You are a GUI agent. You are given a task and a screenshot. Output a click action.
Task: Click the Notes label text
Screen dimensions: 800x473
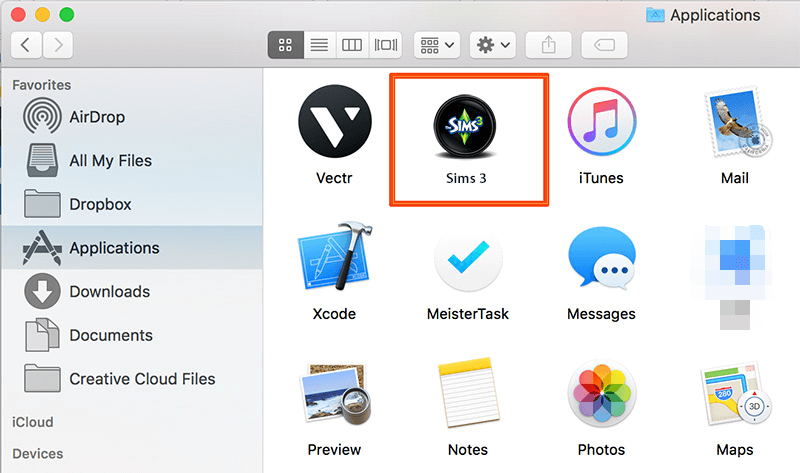[468, 450]
